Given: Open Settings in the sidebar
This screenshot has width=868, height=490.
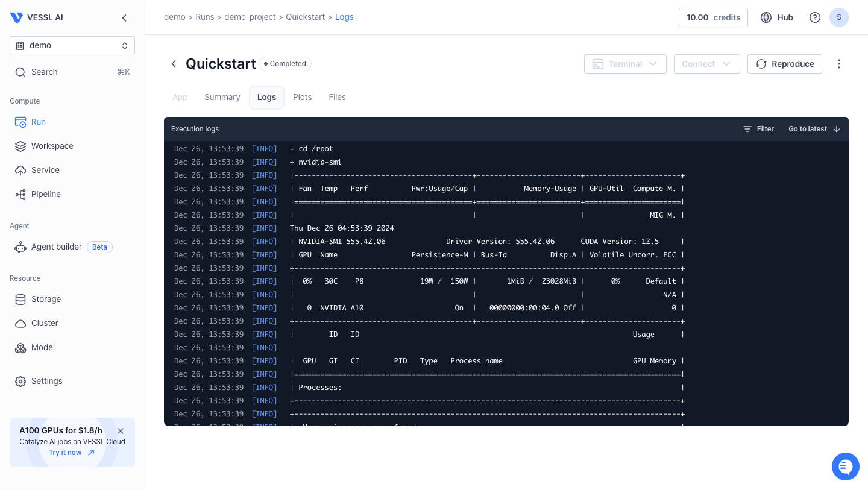Looking at the screenshot, I should [46, 381].
